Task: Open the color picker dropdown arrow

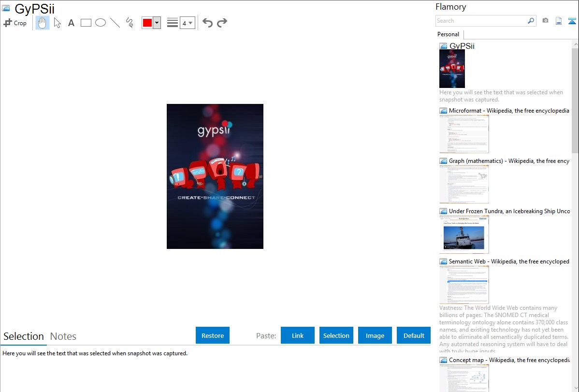Action: tap(157, 23)
